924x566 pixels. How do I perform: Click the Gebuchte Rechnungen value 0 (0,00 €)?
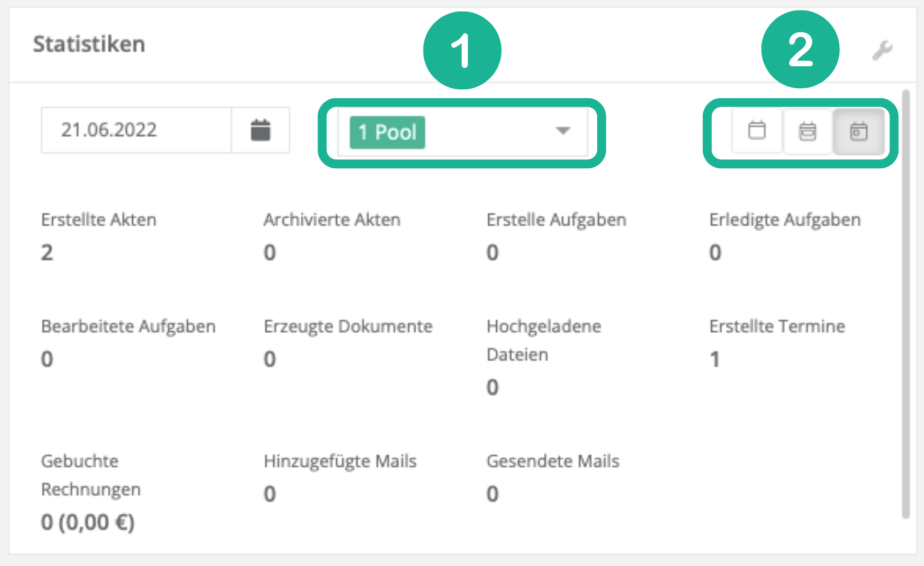(88, 522)
